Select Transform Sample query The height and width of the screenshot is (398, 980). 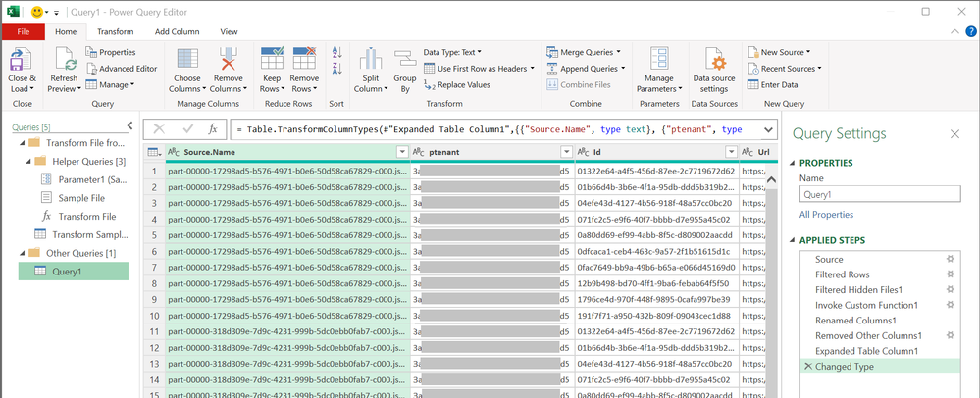point(80,235)
